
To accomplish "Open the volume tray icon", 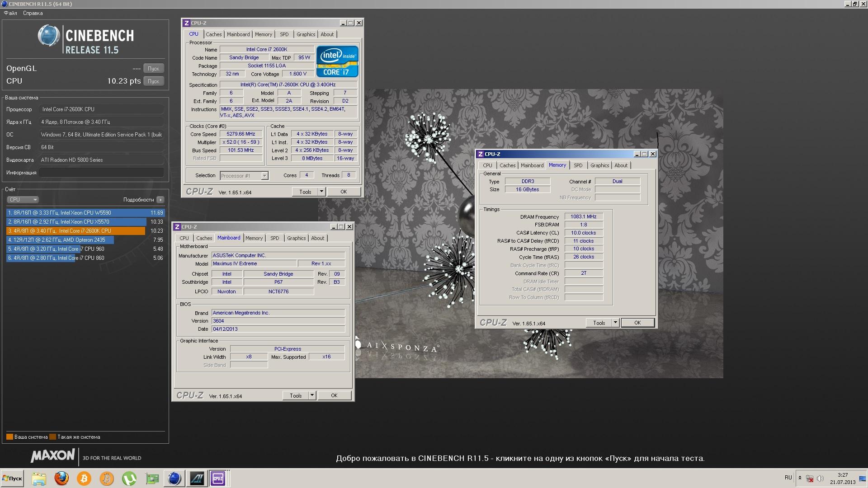I will pos(820,478).
